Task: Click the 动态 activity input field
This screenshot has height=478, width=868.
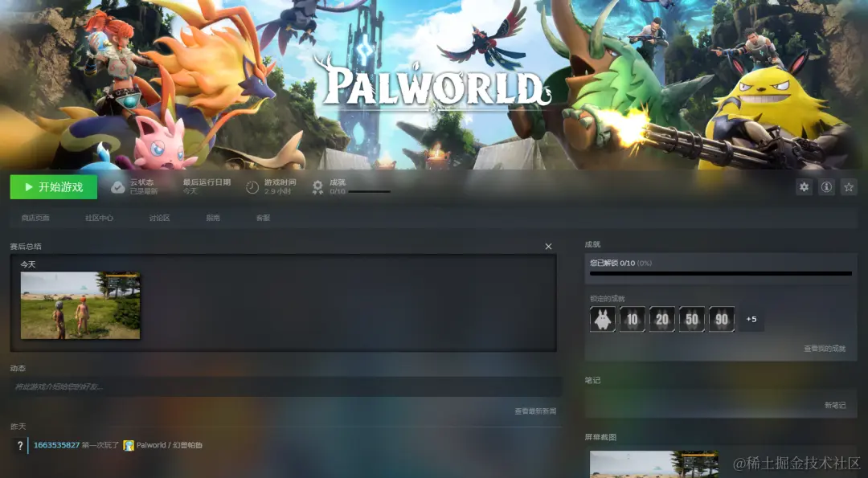Action: (x=285, y=386)
